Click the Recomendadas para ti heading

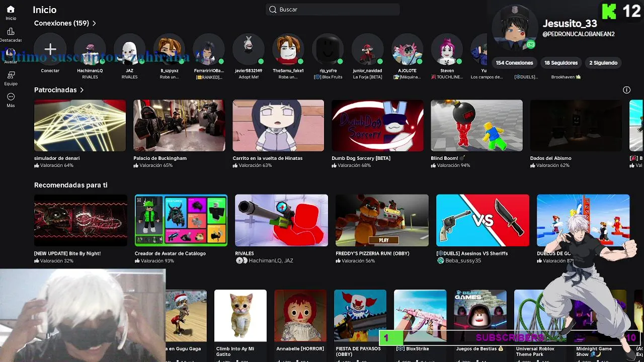tap(71, 185)
